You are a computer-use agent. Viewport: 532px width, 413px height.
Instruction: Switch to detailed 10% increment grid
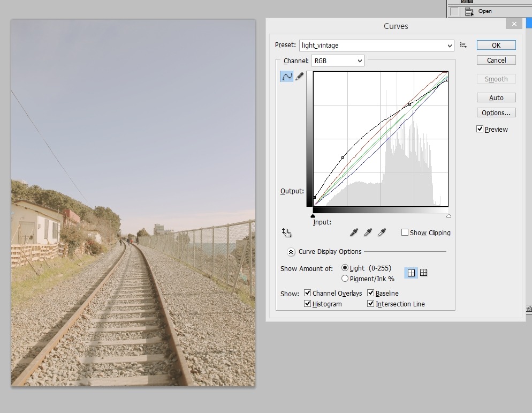(424, 273)
